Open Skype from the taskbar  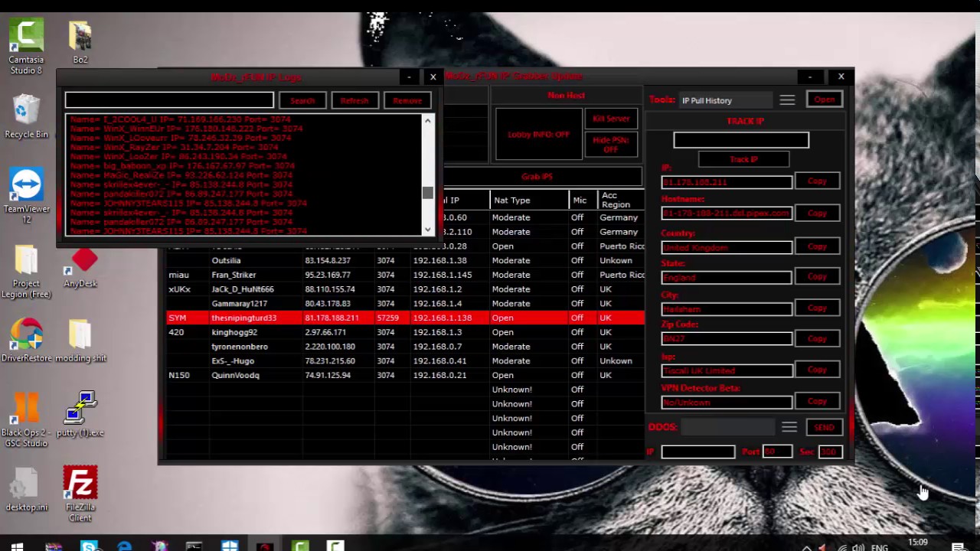pos(89,546)
